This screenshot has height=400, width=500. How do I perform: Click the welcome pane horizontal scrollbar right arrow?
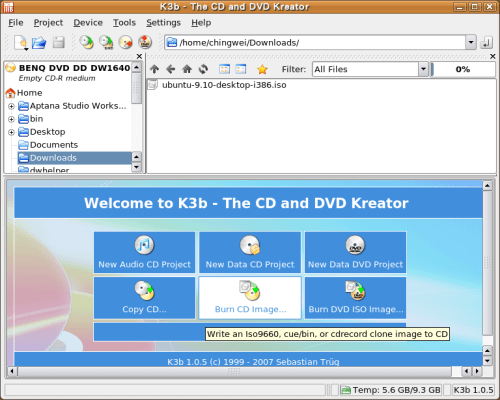(478, 371)
